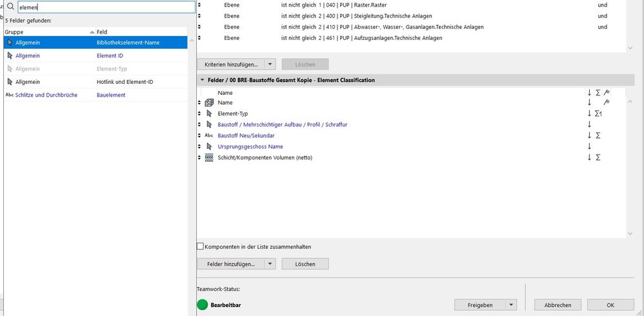Click the Sigma-1 icon for Element-Typ
This screenshot has height=316, width=644.
(599, 114)
